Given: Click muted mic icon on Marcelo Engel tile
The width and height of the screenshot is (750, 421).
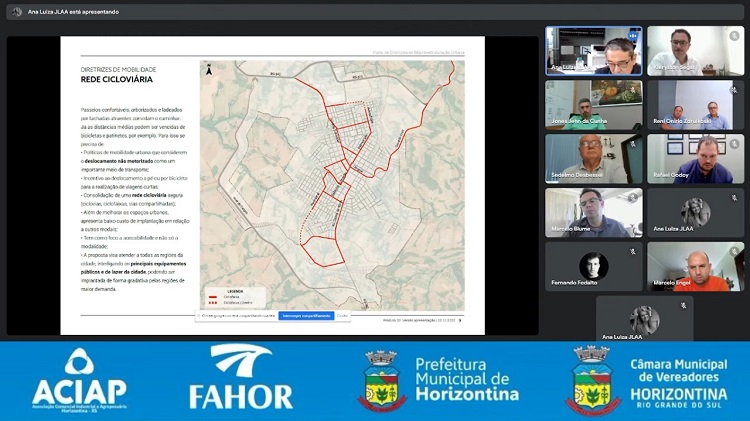Looking at the screenshot, I should click(x=736, y=250).
